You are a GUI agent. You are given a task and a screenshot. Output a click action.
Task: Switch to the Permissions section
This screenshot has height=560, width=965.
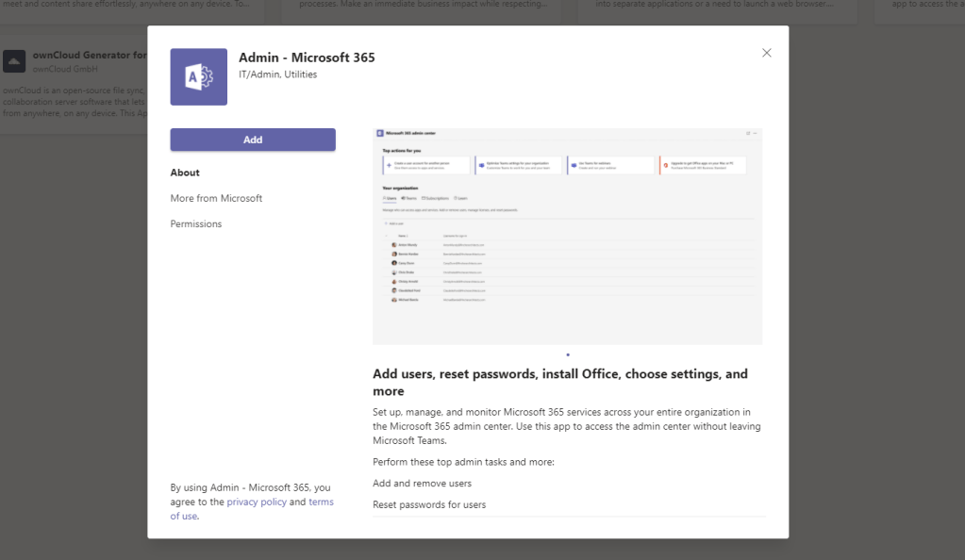pos(196,223)
